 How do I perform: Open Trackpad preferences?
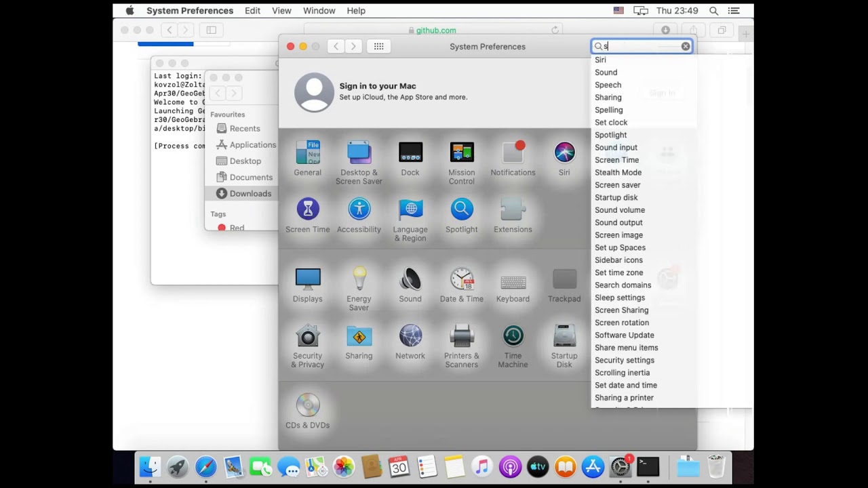coord(564,279)
